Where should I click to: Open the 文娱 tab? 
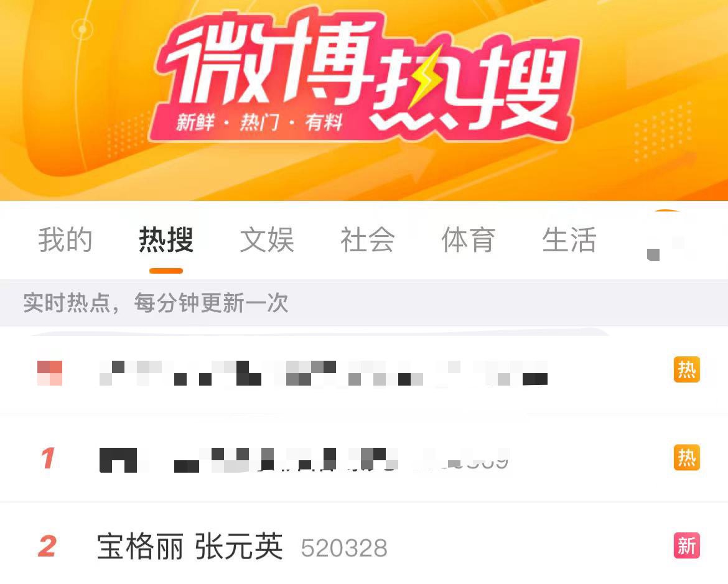point(267,240)
